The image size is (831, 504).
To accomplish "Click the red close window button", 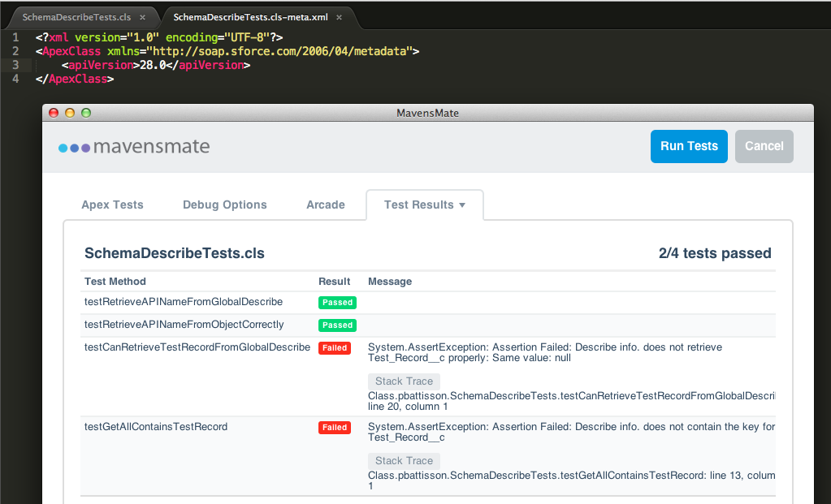I will (54, 113).
